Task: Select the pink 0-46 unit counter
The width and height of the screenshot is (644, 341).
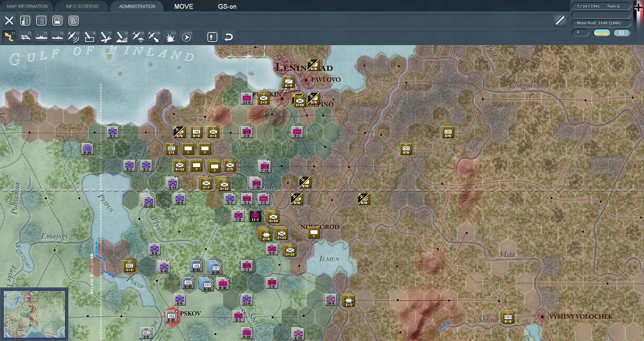Action: coord(223,284)
